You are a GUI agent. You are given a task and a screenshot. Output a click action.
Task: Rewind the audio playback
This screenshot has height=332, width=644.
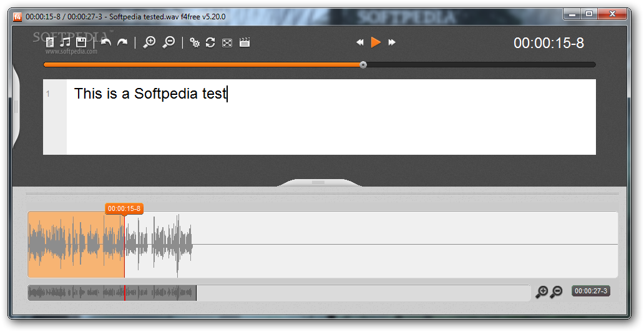[360, 42]
